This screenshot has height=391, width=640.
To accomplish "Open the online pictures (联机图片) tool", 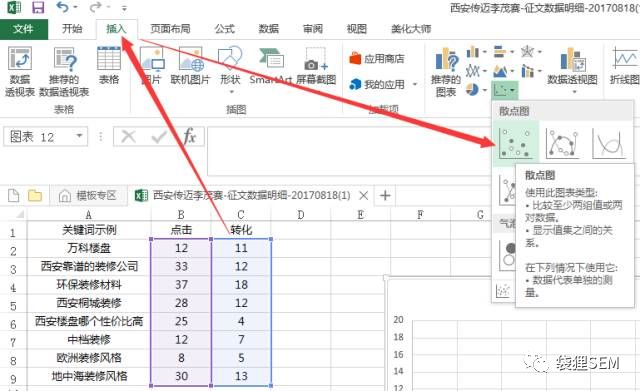I will (190, 65).
